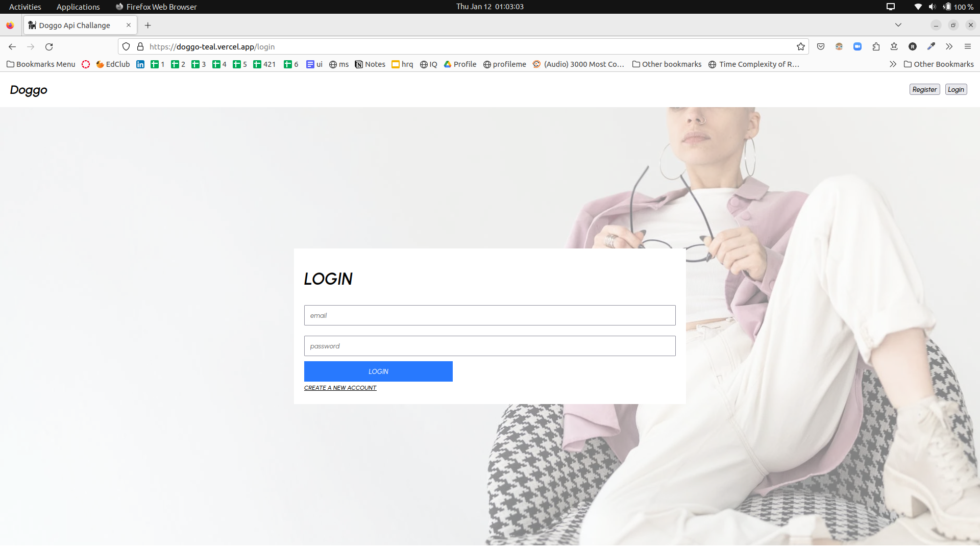Select the Doggo Api Challange tab
Screen dimensions: 980x551
(80, 25)
